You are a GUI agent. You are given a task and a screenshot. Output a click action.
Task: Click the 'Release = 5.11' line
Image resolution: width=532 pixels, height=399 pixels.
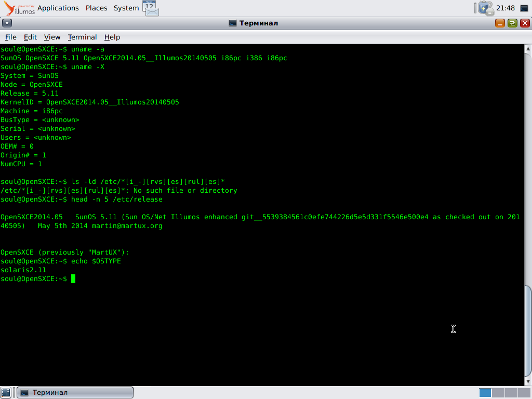[x=30, y=94]
